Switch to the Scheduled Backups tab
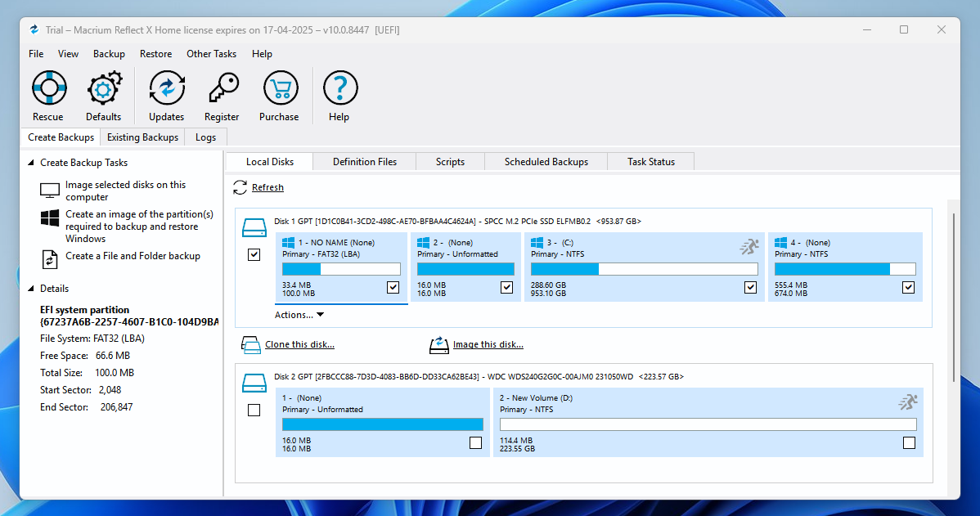The height and width of the screenshot is (516, 980). [x=546, y=162]
